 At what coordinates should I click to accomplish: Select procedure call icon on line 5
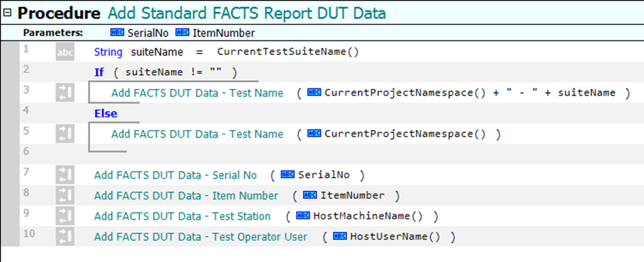(x=65, y=134)
